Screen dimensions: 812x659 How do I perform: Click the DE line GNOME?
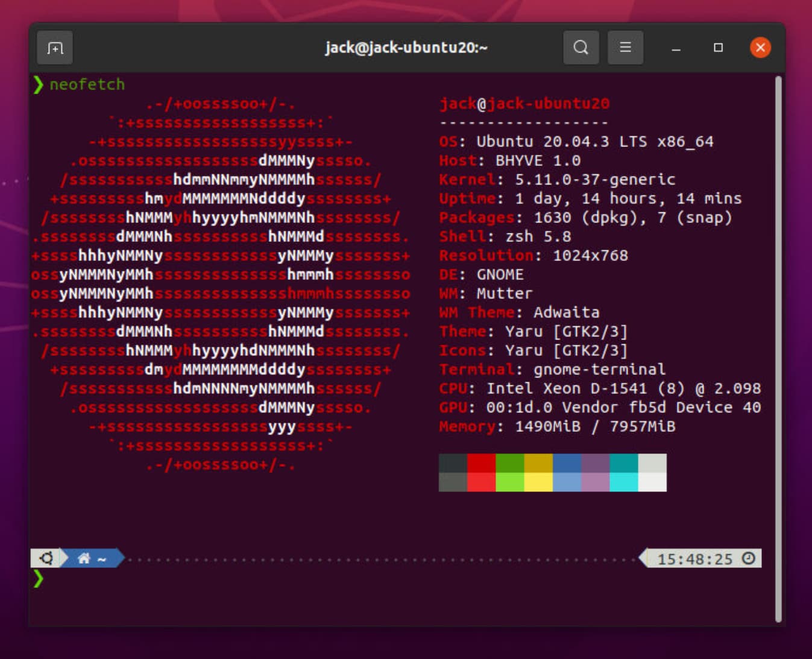[482, 275]
